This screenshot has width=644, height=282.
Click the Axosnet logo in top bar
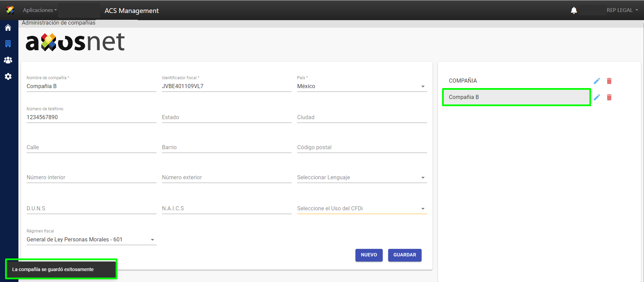(x=10, y=10)
